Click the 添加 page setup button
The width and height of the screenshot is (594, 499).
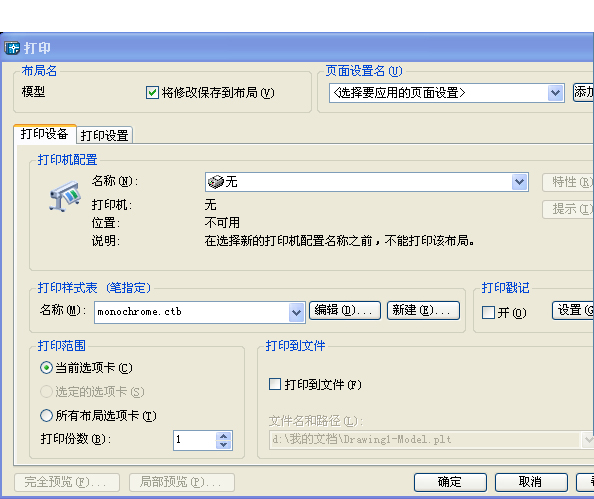(583, 92)
